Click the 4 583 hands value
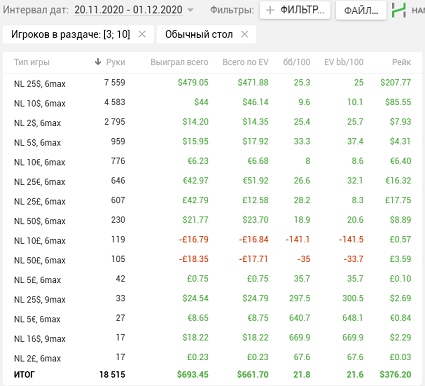Screen dimensions: 425x386 (x=115, y=102)
